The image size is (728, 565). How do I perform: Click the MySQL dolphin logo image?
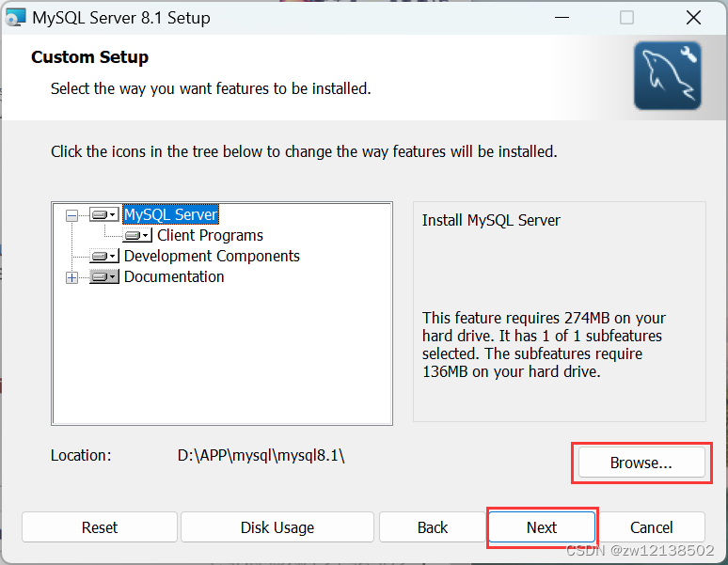pos(668,75)
